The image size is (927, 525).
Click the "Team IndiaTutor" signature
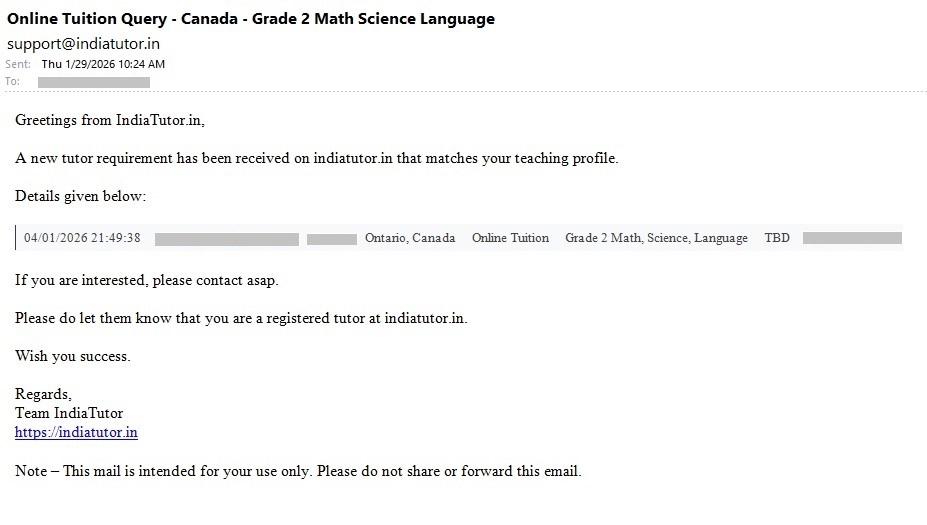click(x=69, y=413)
